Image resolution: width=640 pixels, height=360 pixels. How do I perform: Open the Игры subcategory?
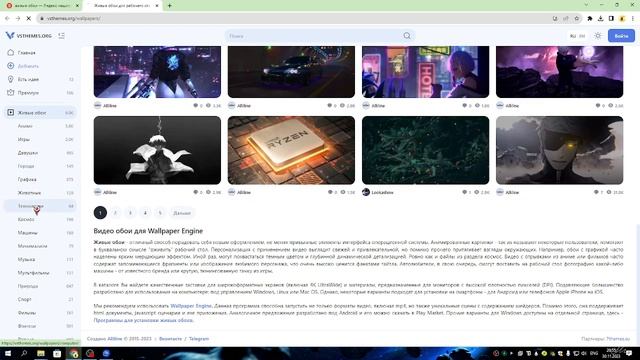pos(40,140)
